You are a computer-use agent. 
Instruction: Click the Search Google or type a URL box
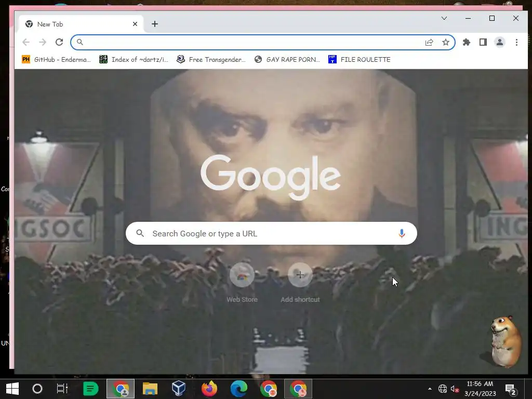click(271, 233)
